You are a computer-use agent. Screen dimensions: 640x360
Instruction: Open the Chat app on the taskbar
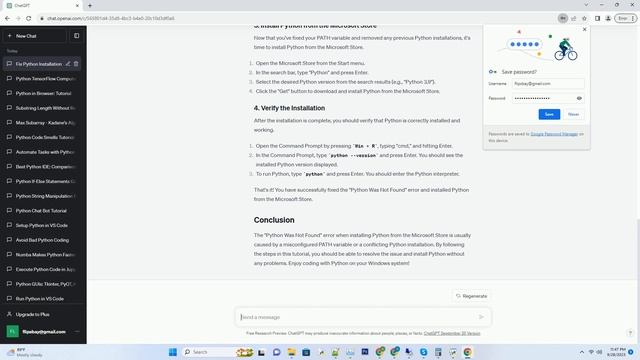[x=276, y=352]
